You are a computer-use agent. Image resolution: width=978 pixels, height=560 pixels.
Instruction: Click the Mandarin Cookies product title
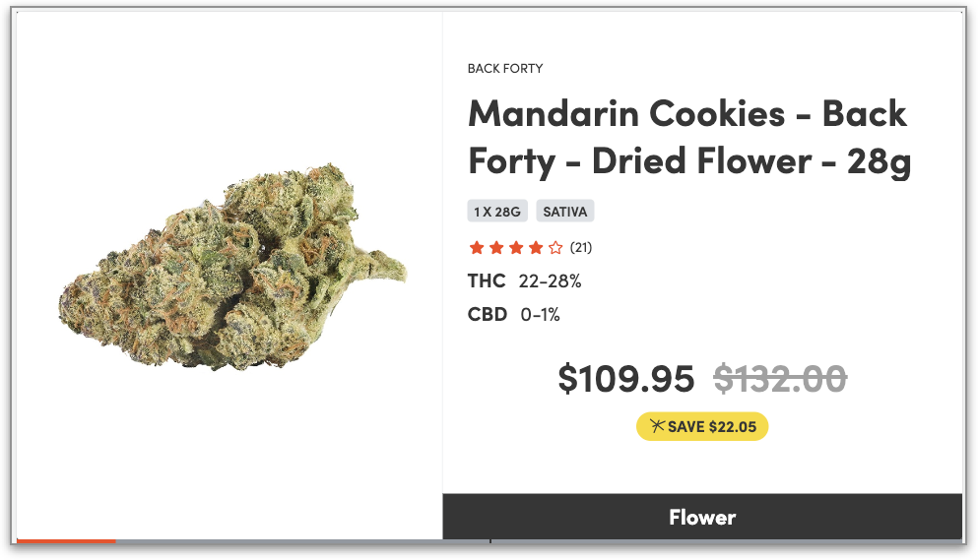689,137
